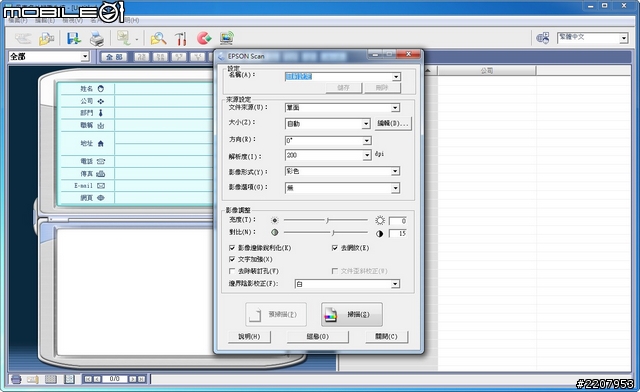Open the 名稱(A) settings name dropdown
The width and height of the screenshot is (640, 392).
click(x=396, y=77)
